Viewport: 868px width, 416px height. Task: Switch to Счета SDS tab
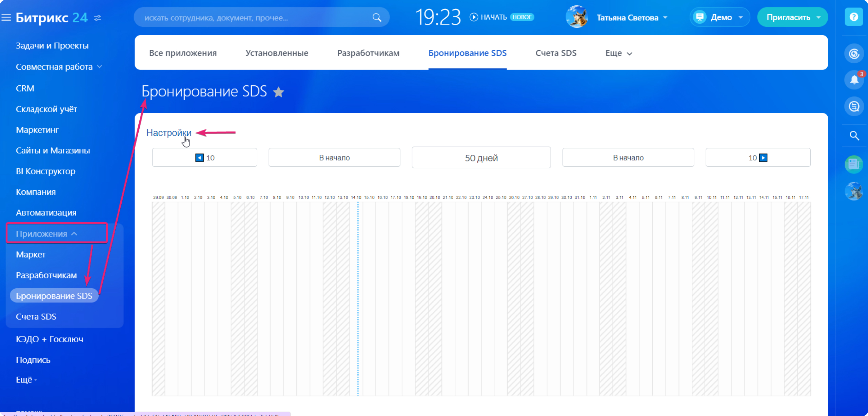click(x=556, y=53)
